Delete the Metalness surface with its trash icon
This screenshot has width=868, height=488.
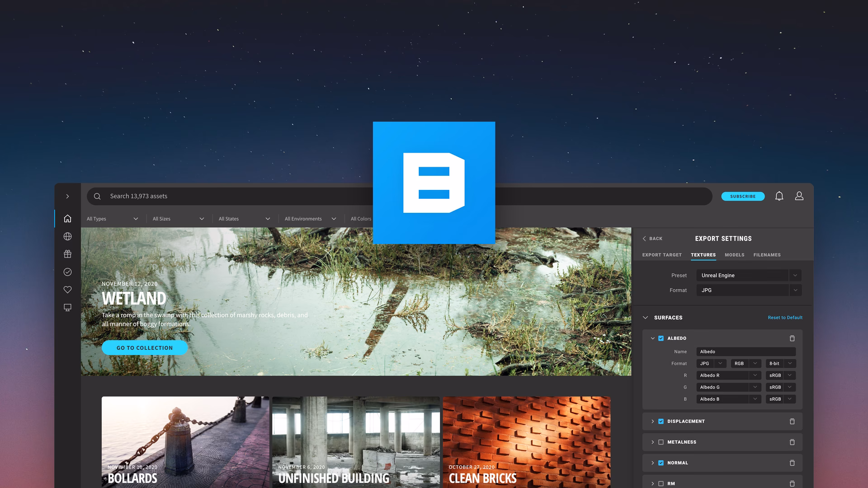click(x=792, y=442)
